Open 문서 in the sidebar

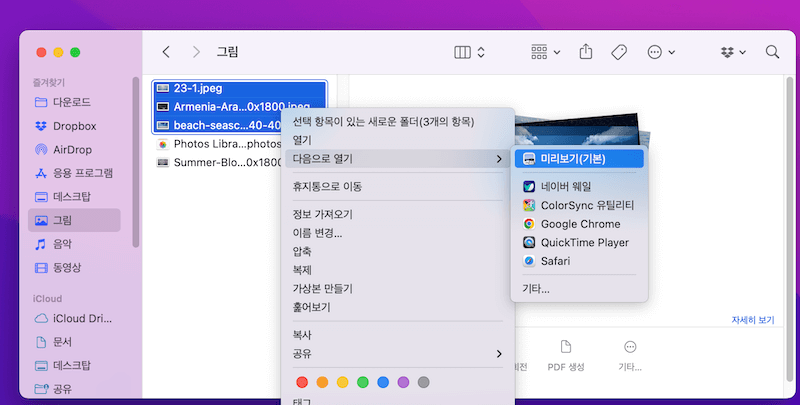(74, 342)
